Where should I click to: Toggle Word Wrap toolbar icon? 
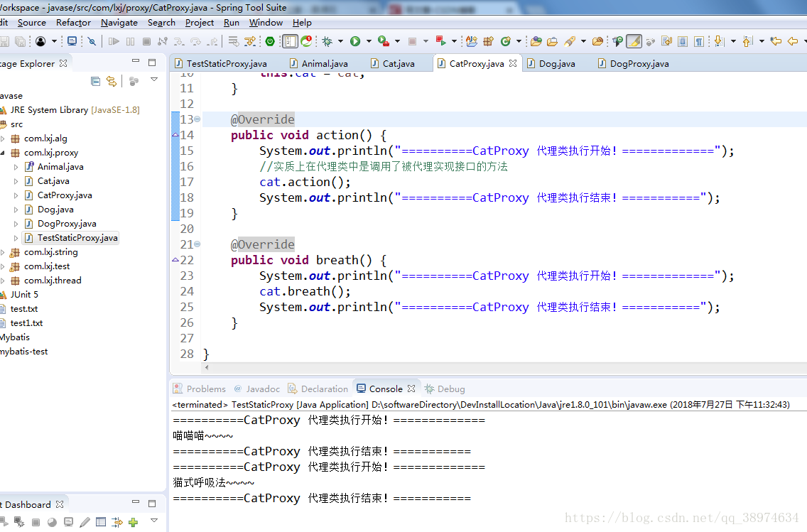click(666, 41)
